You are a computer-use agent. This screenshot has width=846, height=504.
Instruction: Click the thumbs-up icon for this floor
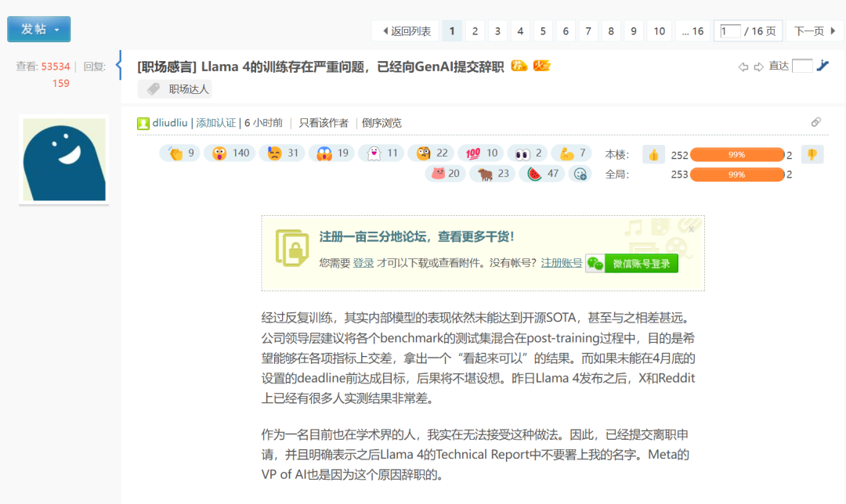(653, 155)
